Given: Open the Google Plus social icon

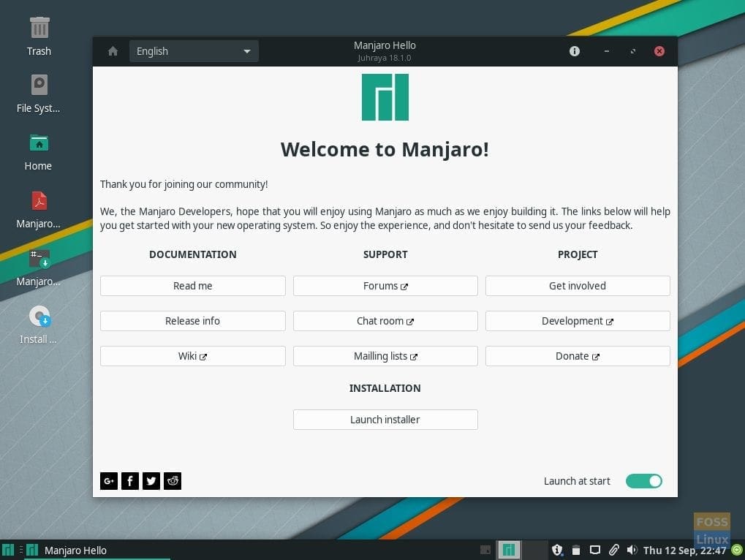Looking at the screenshot, I should click(109, 481).
